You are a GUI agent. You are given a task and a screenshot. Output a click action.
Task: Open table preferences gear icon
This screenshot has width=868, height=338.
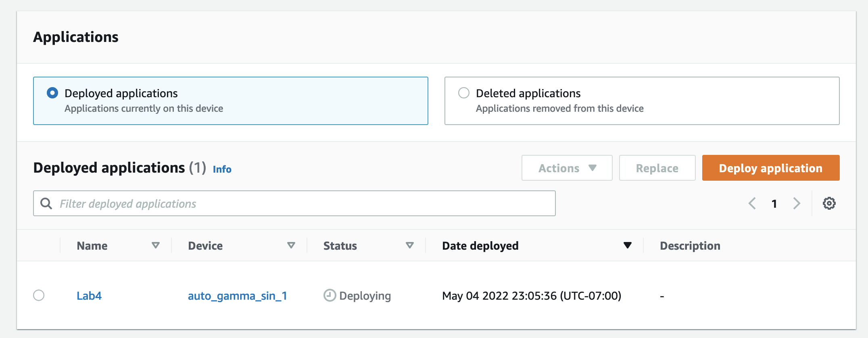[829, 203]
